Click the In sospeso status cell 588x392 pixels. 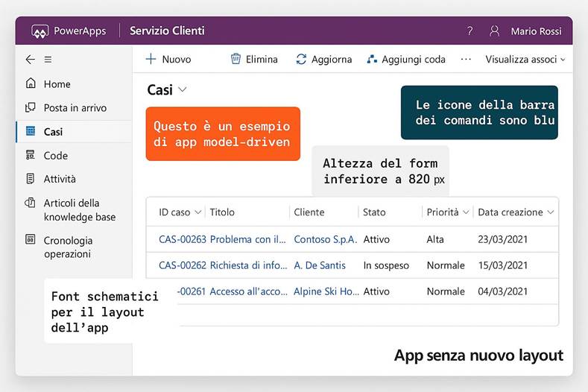(x=386, y=265)
